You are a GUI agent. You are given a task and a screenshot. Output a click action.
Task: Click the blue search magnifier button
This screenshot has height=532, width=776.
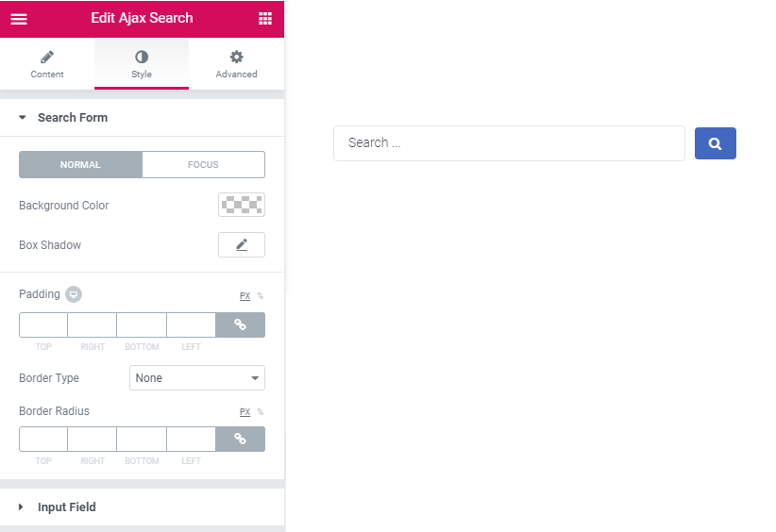(716, 143)
